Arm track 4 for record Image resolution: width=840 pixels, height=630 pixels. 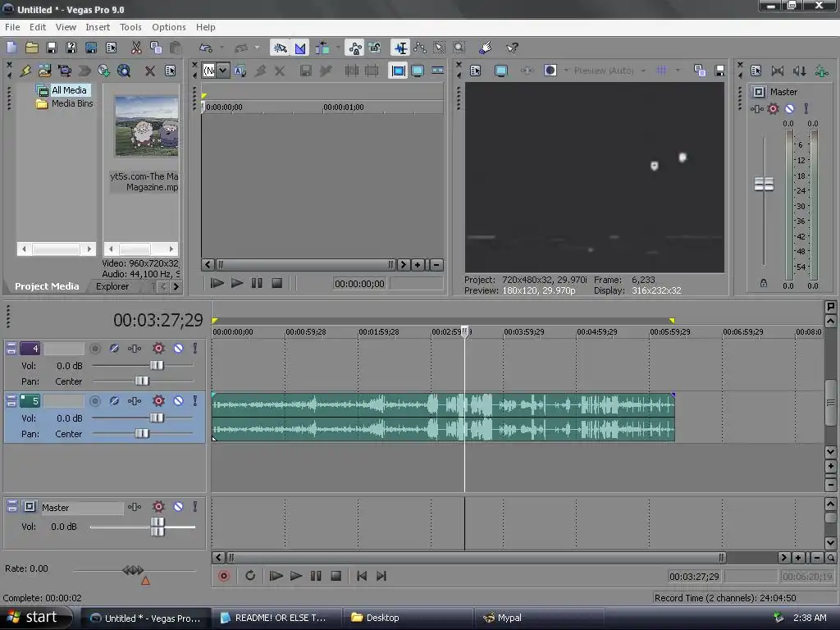coord(95,348)
